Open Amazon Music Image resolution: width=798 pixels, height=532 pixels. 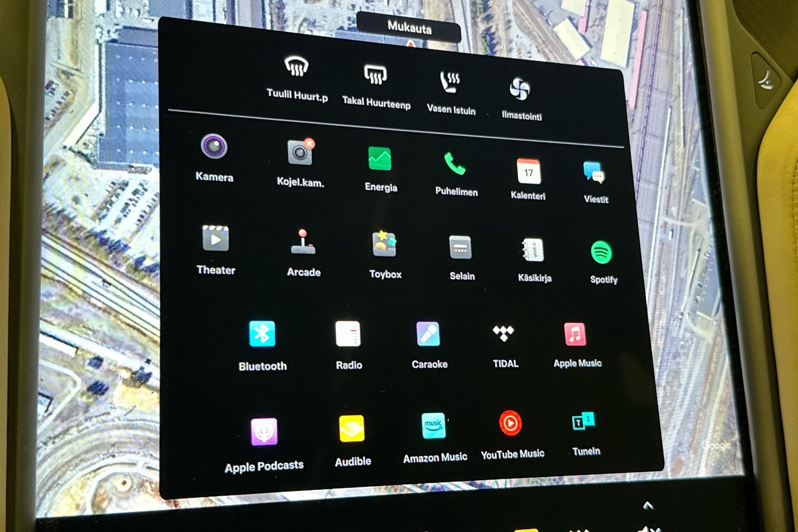tap(434, 438)
